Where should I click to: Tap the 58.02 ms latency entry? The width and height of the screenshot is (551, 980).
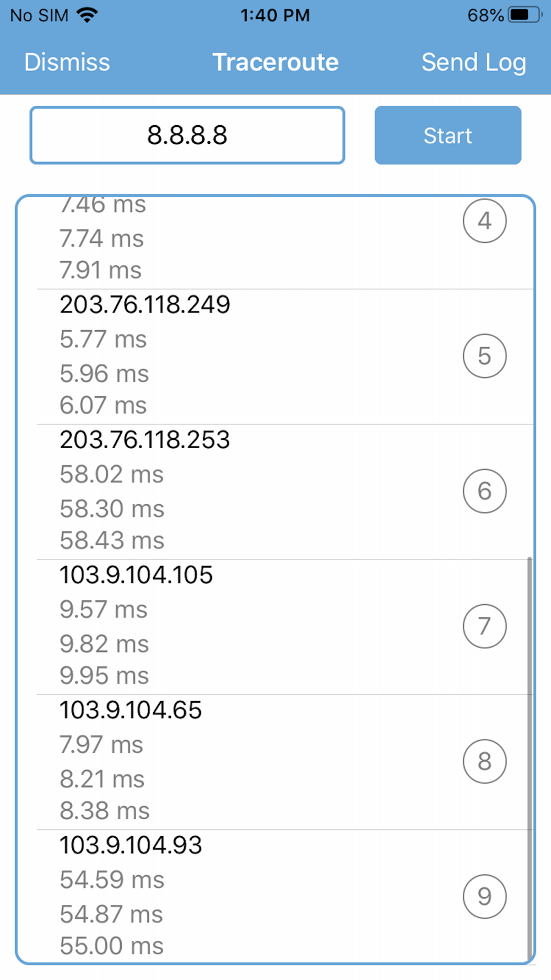(112, 474)
